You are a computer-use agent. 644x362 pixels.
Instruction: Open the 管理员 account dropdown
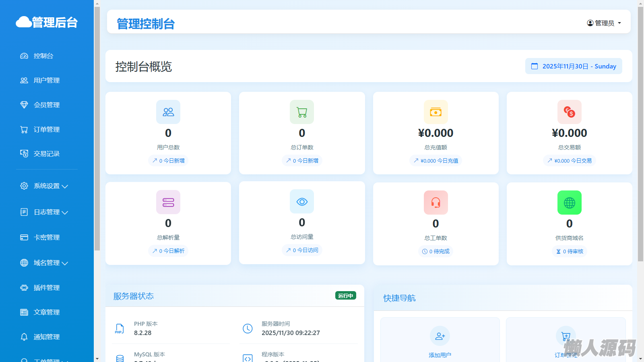tap(604, 23)
